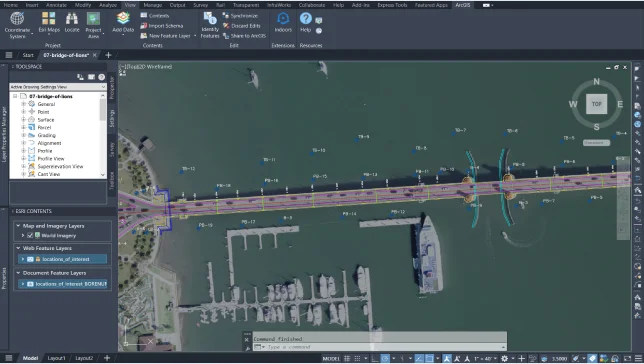Click MODEL space in the status bar
644x364 pixels.
[x=331, y=359]
